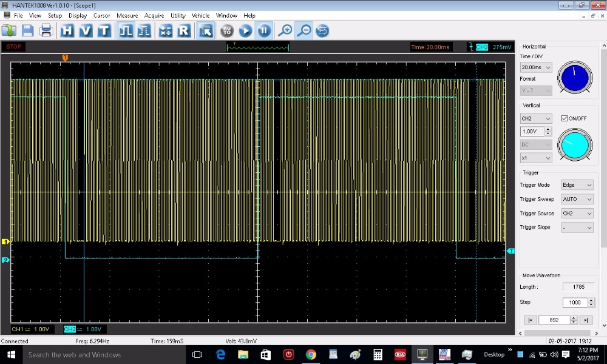Click the T trigger toolbar button
This screenshot has width=607, height=364.
tap(104, 30)
